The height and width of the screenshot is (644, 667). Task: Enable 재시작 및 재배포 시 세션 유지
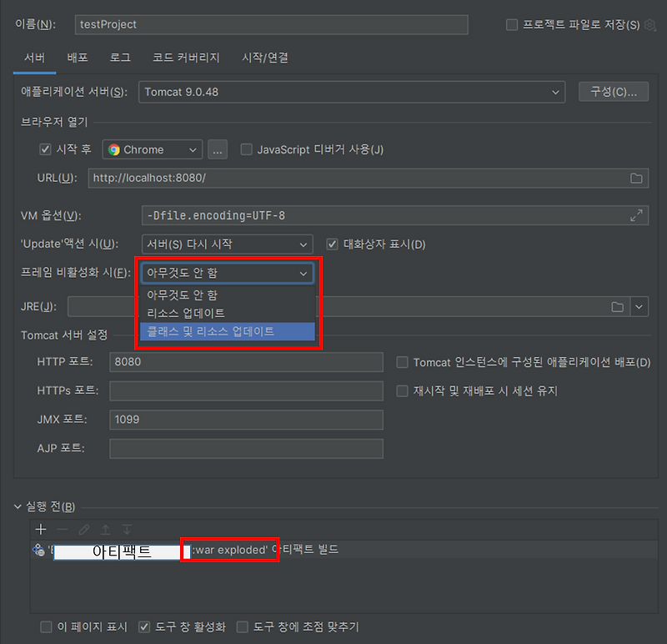point(402,391)
